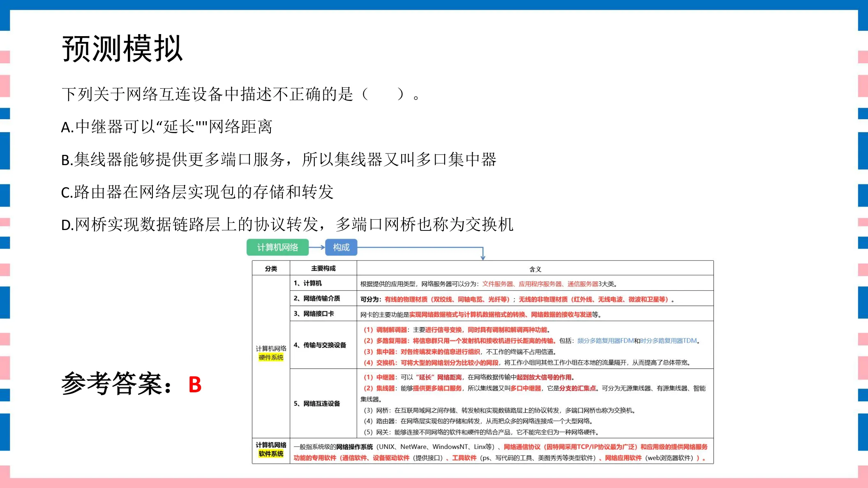Click the blue 构成 box

tap(341, 247)
